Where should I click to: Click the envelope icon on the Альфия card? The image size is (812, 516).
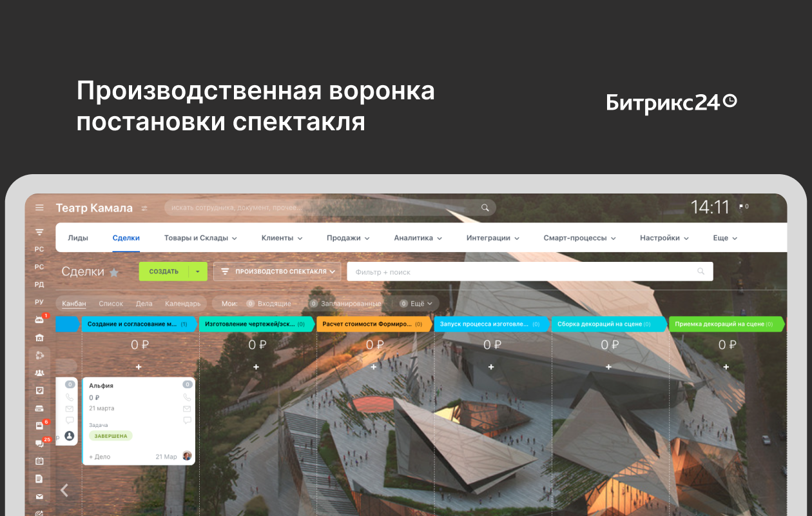187,409
